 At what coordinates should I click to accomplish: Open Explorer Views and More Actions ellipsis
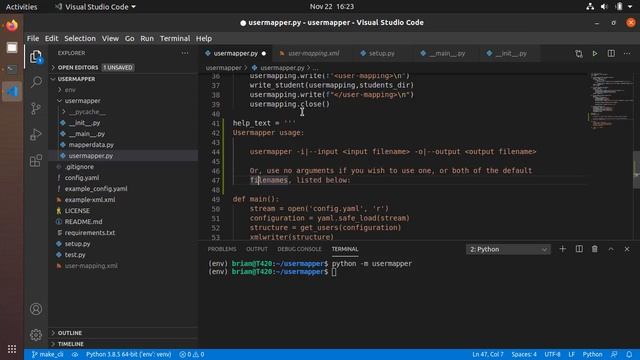coord(185,53)
